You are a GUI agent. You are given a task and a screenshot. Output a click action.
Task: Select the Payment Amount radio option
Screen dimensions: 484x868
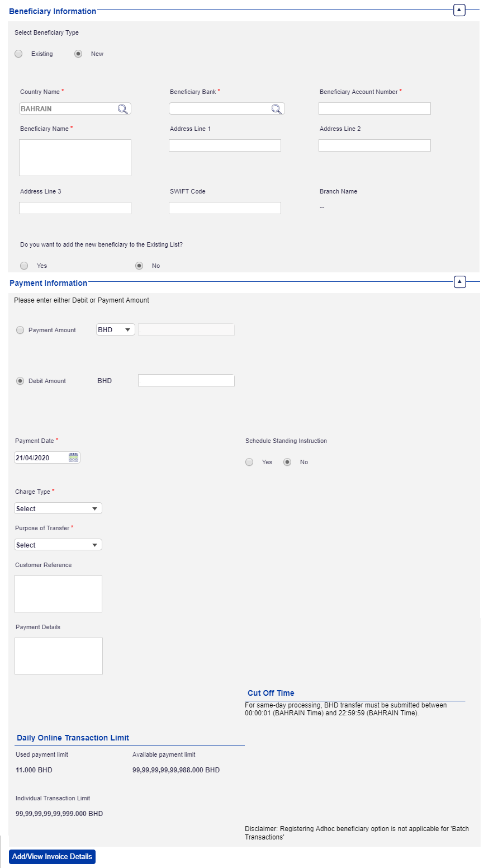pos(20,330)
